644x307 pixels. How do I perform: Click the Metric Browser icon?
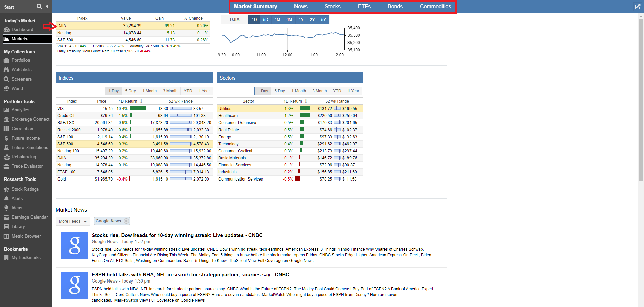point(6,236)
